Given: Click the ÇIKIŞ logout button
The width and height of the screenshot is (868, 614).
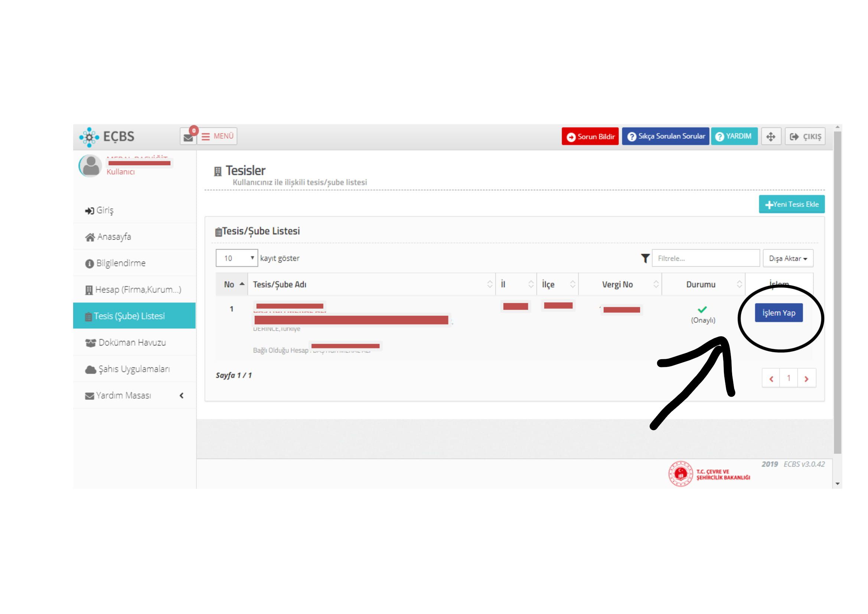Looking at the screenshot, I should click(805, 137).
